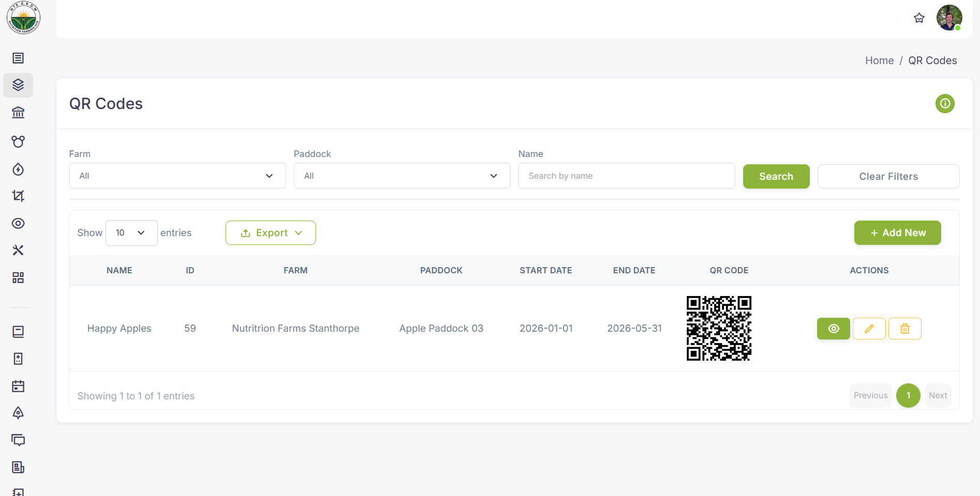Screen dimensions: 980x496
Task: Change the Show entries count dropdown
Action: point(131,233)
